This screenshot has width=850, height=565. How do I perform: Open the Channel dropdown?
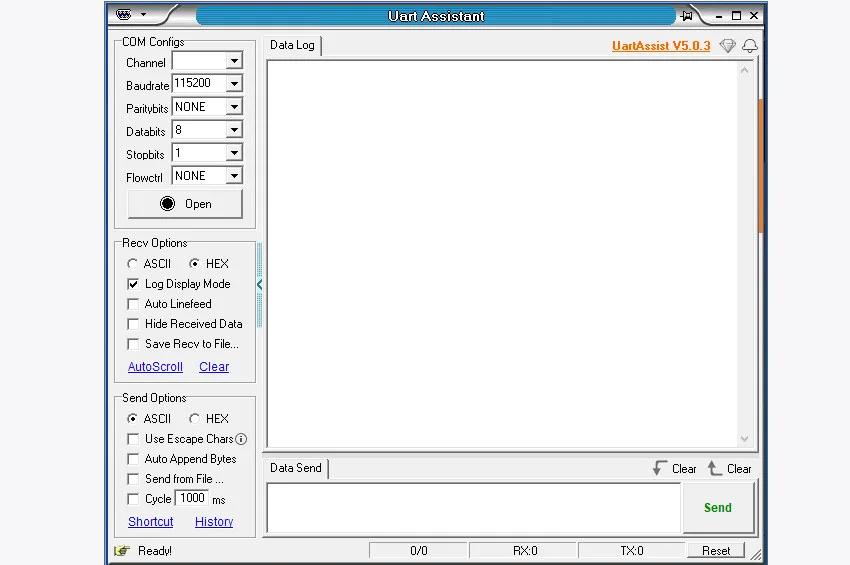234,62
